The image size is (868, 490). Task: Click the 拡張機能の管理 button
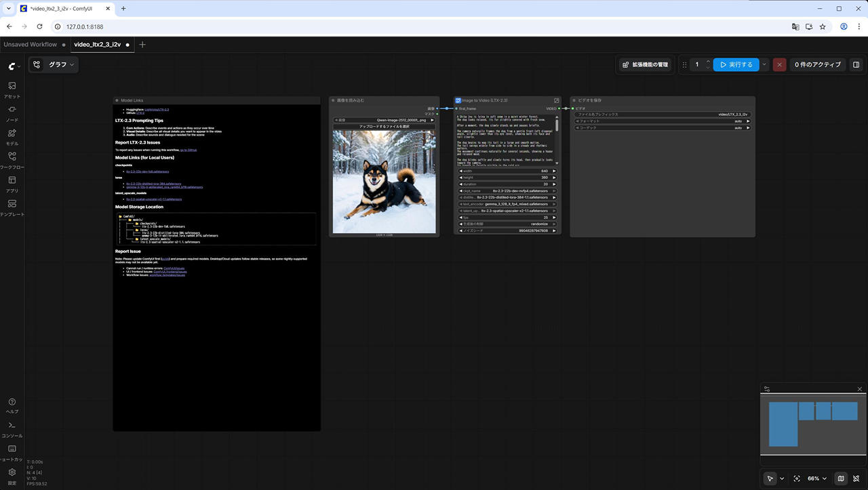point(645,65)
